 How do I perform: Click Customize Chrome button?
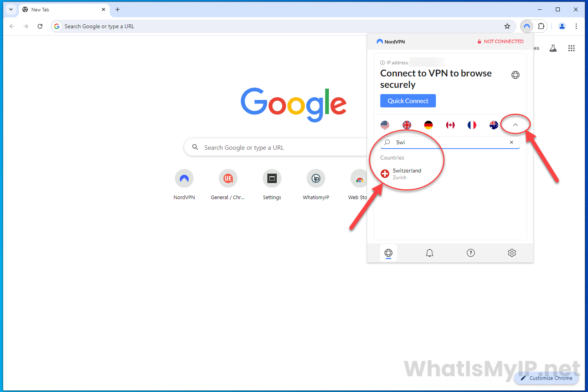546,378
